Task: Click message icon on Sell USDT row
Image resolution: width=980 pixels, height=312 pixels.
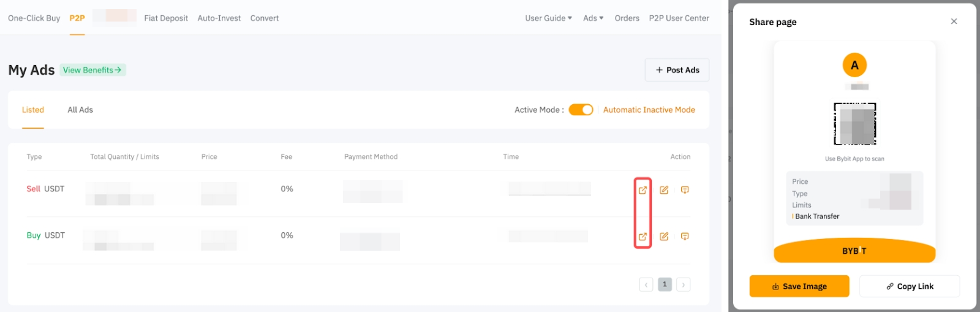Action: click(x=685, y=190)
